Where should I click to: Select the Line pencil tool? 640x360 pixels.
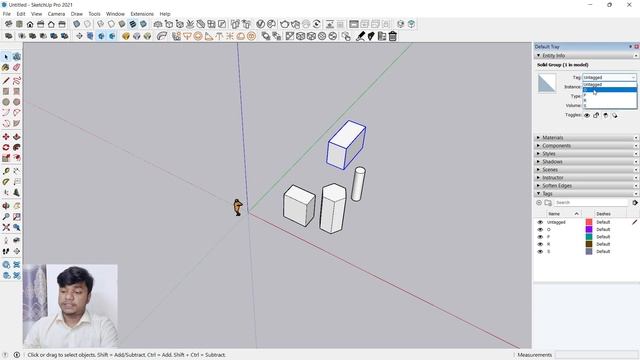[x=6, y=80]
